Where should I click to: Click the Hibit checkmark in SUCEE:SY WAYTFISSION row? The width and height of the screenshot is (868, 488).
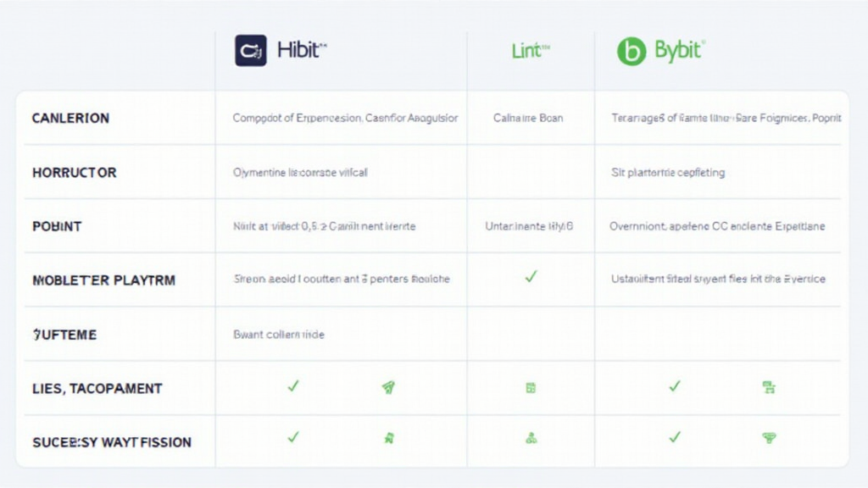[x=293, y=437]
